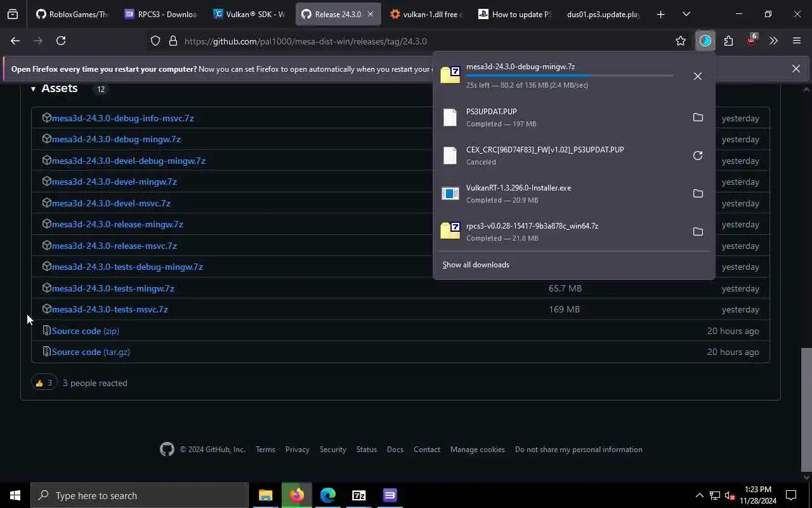Viewport: 812px width, 508px height.
Task: Switch to Firefox in taskbar
Action: pyautogui.click(x=297, y=495)
